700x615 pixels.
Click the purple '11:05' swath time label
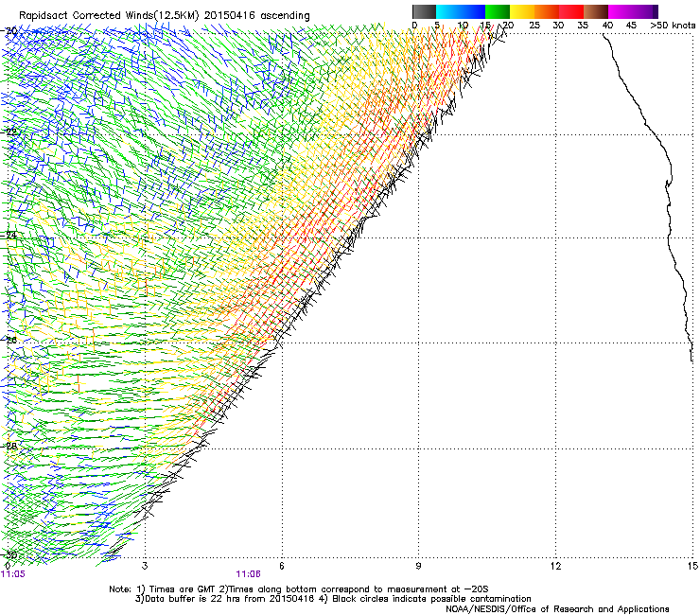click(x=13, y=574)
